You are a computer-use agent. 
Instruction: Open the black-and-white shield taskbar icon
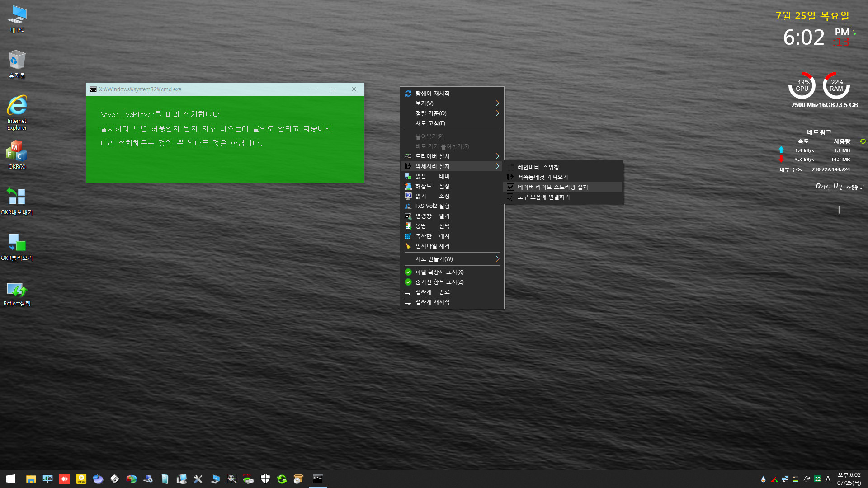tap(265, 479)
